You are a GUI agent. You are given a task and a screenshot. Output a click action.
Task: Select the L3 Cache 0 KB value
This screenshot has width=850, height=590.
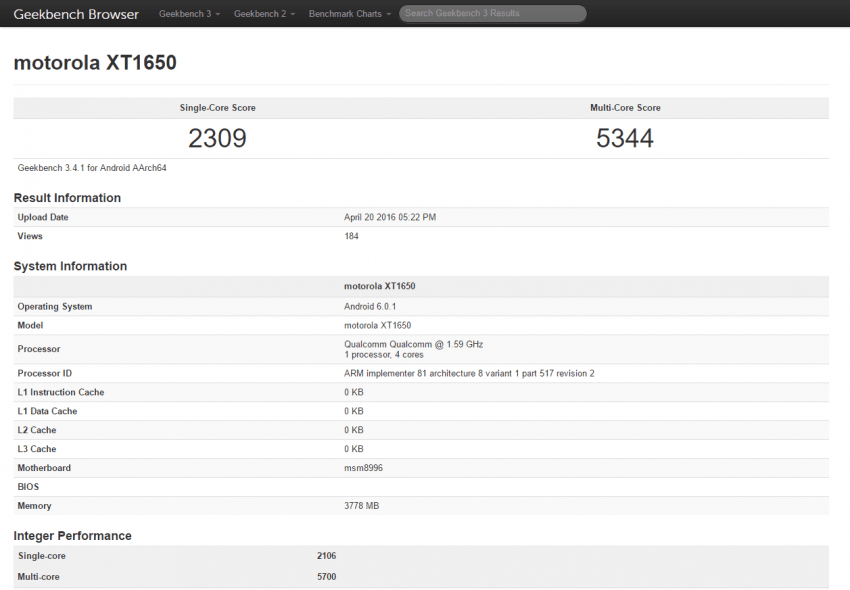pyautogui.click(x=353, y=450)
